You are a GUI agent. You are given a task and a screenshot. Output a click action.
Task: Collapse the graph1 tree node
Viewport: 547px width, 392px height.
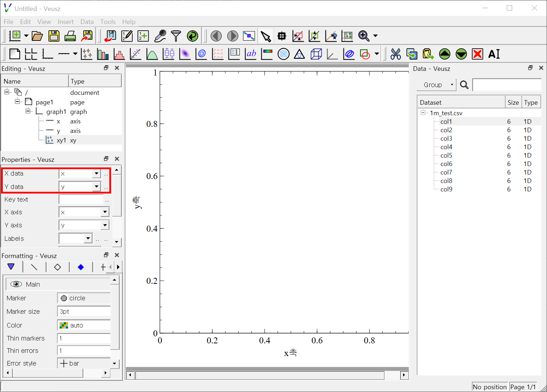[28, 111]
